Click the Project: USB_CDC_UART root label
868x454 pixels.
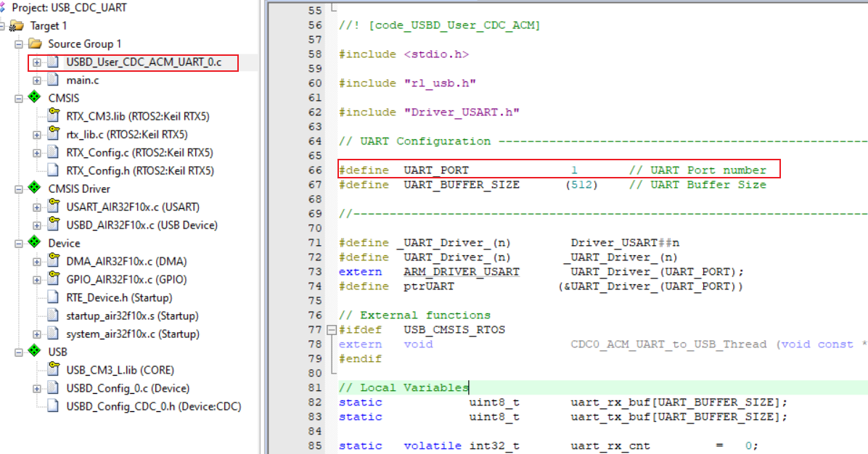69,8
